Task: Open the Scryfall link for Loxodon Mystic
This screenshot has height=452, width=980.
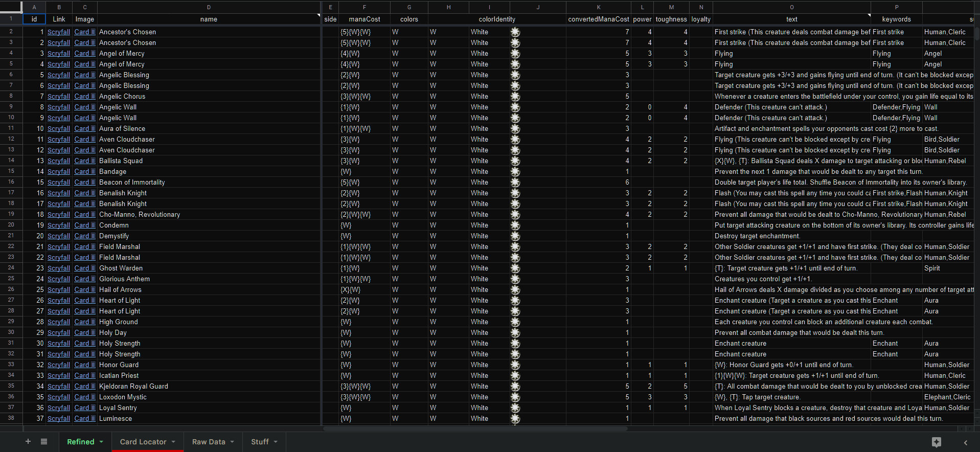Action: [x=59, y=397]
